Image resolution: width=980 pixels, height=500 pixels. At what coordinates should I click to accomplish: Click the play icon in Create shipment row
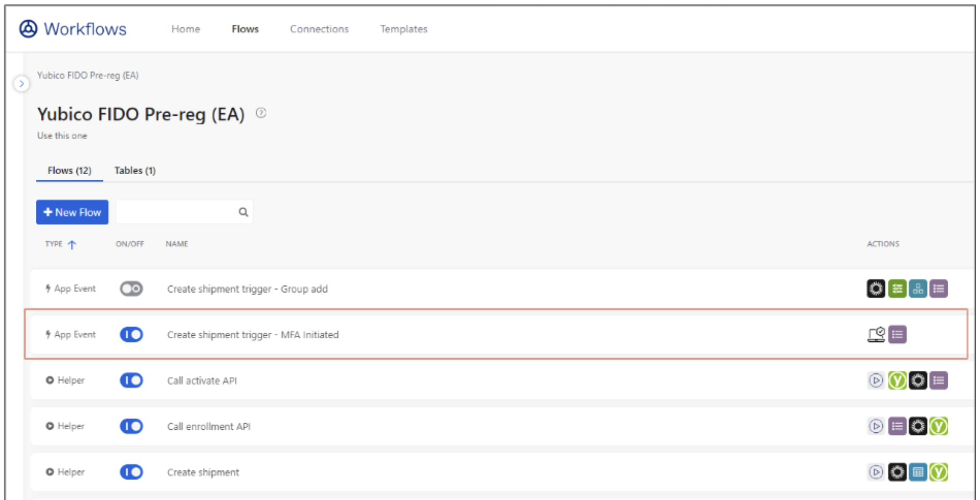(x=876, y=472)
